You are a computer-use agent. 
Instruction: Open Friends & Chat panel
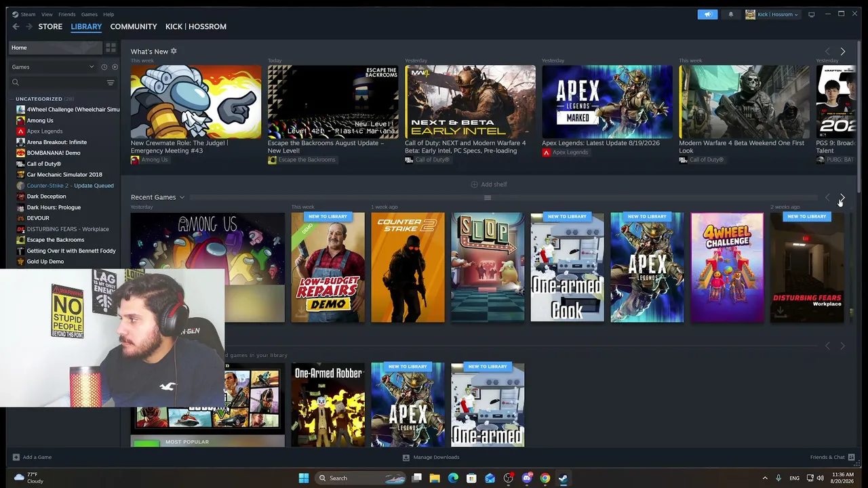[832, 457]
